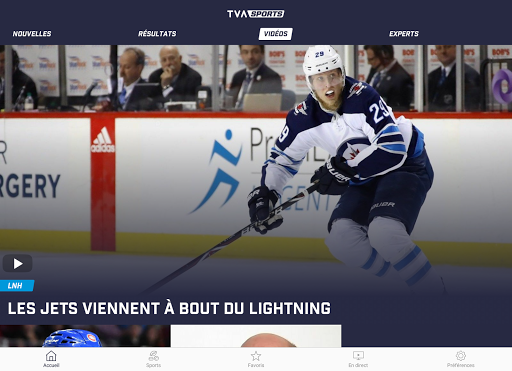512x371 pixels.
Task: Open the Sports icon in bottom bar
Action: click(153, 356)
